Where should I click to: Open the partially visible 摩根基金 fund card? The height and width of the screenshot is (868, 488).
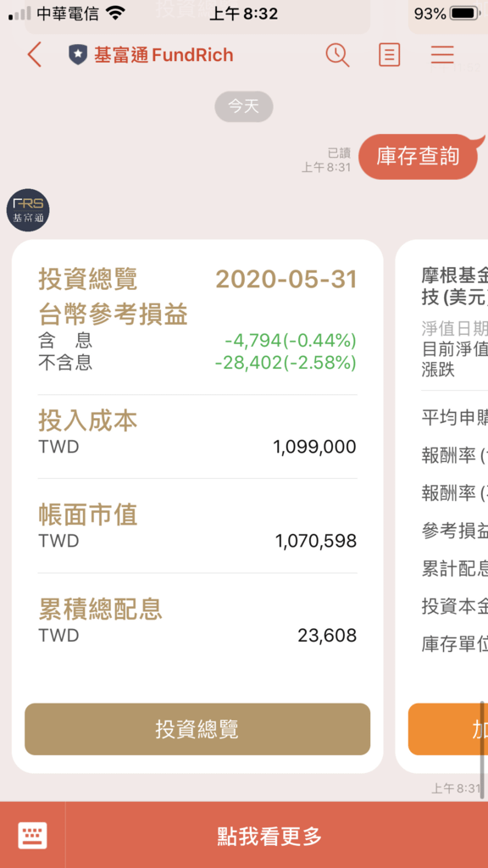coord(441,506)
